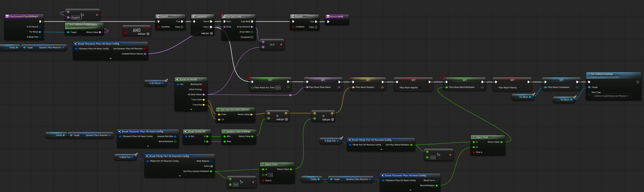Click the Disabled Bones Names array pin
644x192 pixels.
tap(145, 54)
